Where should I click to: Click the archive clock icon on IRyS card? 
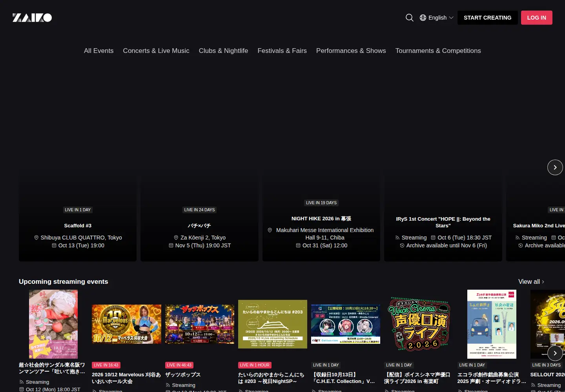[402, 245]
